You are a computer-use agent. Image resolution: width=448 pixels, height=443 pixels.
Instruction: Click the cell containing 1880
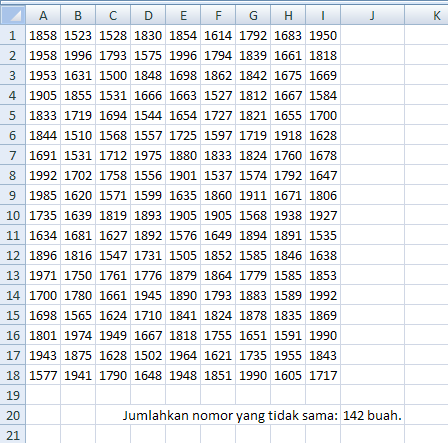click(183, 155)
